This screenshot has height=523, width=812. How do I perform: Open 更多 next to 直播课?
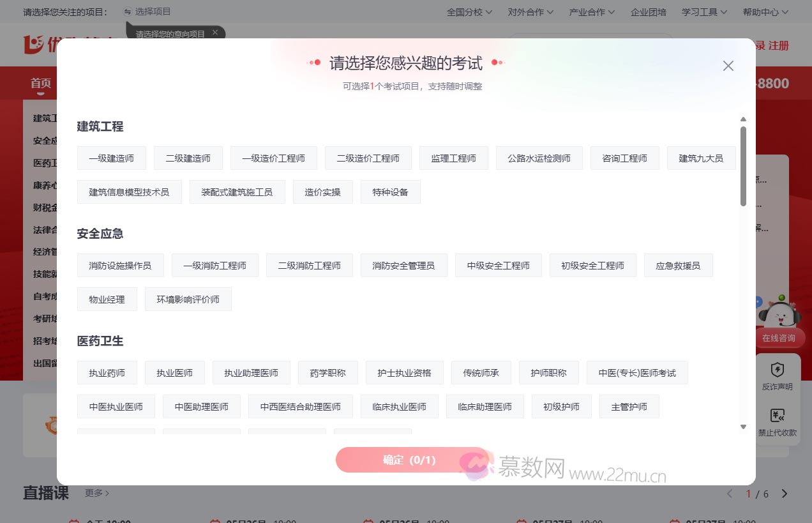pyautogui.click(x=93, y=493)
